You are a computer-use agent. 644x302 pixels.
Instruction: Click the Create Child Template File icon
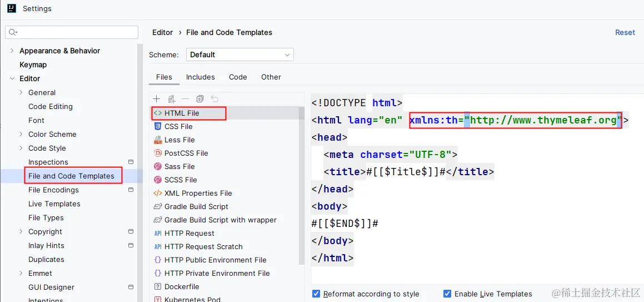point(172,98)
